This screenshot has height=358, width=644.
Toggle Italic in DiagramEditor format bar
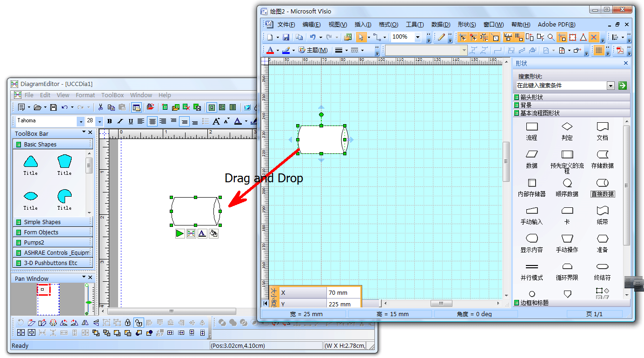pos(120,121)
